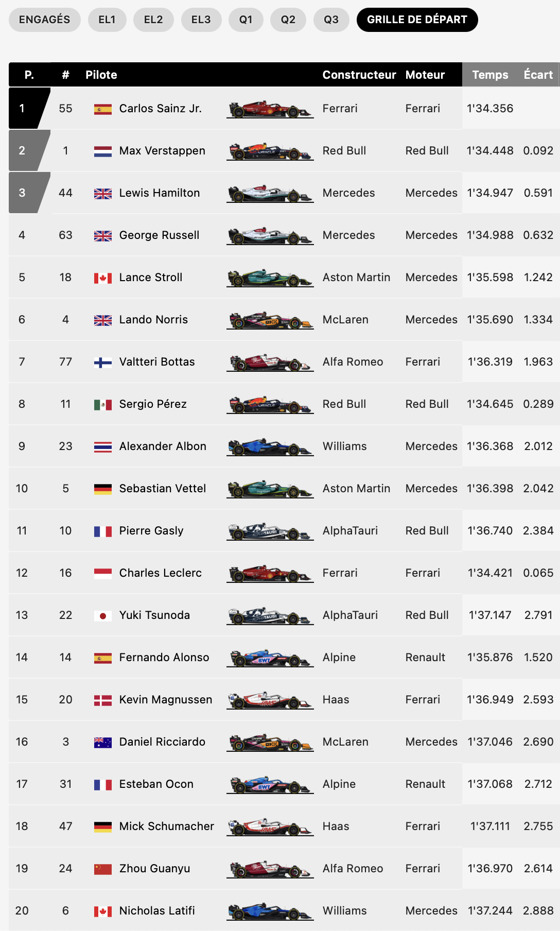
Task: Click Carlos Sainz's red Ferrari car image
Action: click(270, 109)
